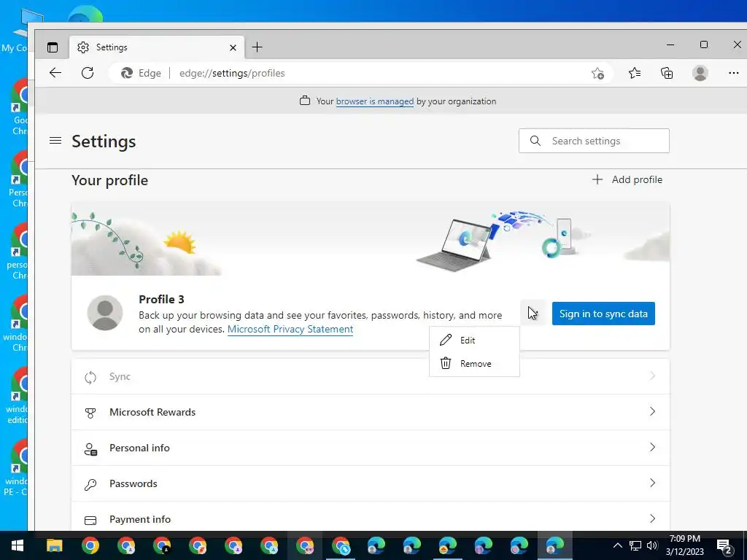Open File Explorer from taskbar

(x=54, y=545)
